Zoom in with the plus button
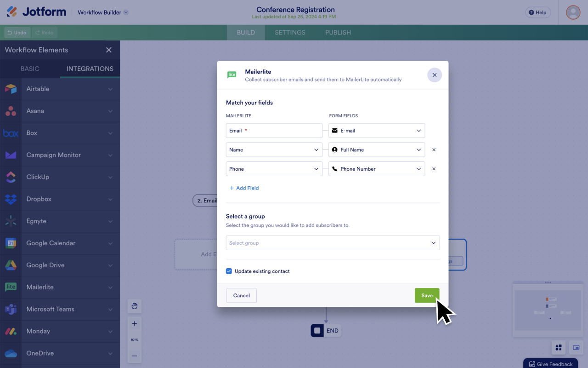Screen dimensions: 588x368 [x=135, y=324]
